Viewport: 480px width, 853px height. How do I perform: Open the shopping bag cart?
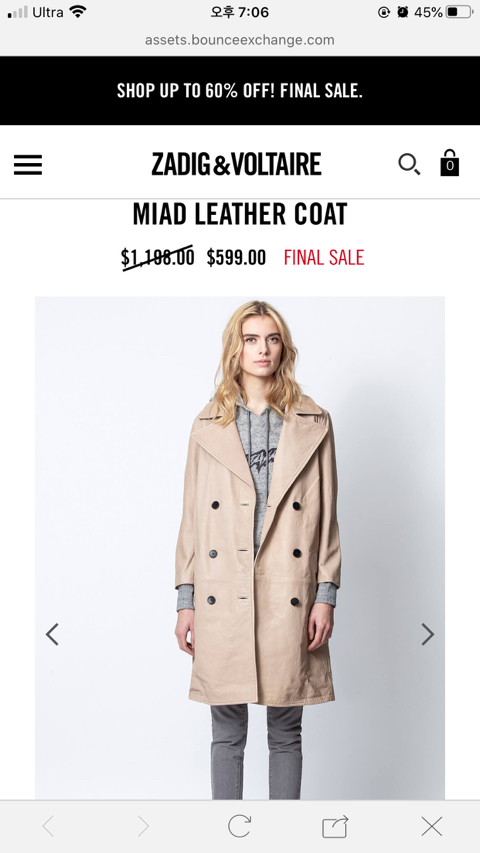pyautogui.click(x=450, y=163)
